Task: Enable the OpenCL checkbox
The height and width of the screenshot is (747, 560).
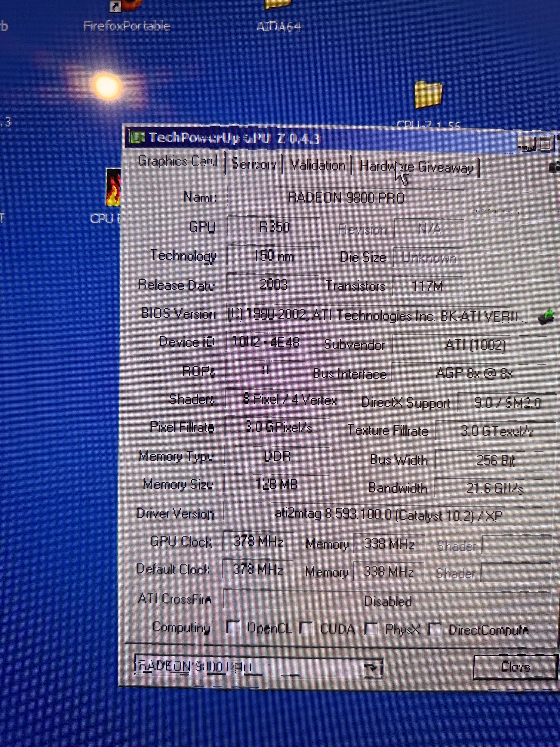Action: 233,627
